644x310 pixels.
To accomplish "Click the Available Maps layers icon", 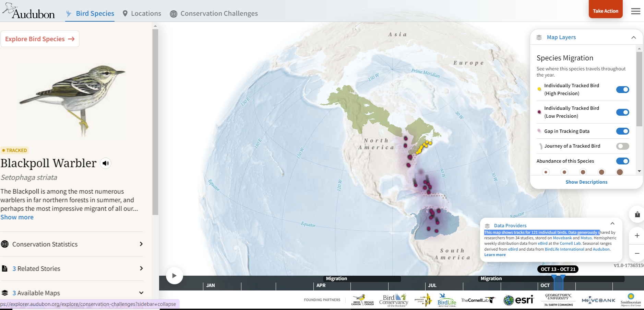I will pyautogui.click(x=5, y=293).
